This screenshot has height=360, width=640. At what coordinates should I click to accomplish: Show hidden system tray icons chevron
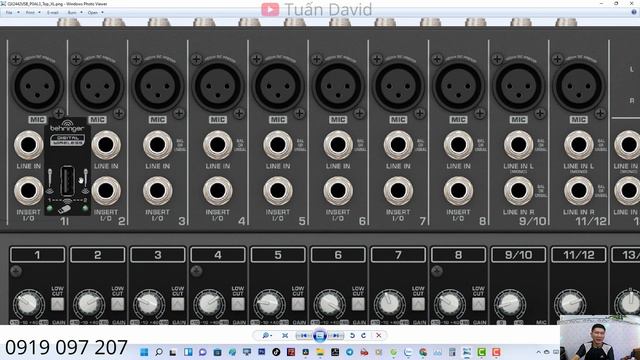point(538,352)
